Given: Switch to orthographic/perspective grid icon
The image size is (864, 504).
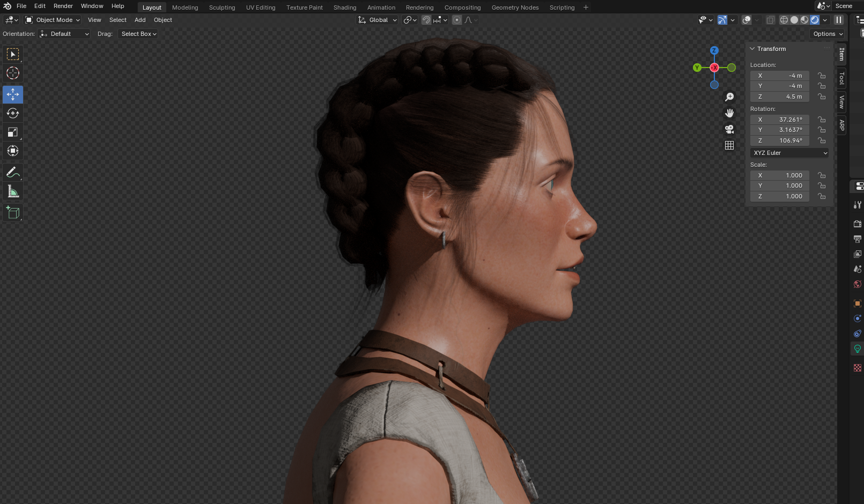Looking at the screenshot, I should click(x=729, y=145).
